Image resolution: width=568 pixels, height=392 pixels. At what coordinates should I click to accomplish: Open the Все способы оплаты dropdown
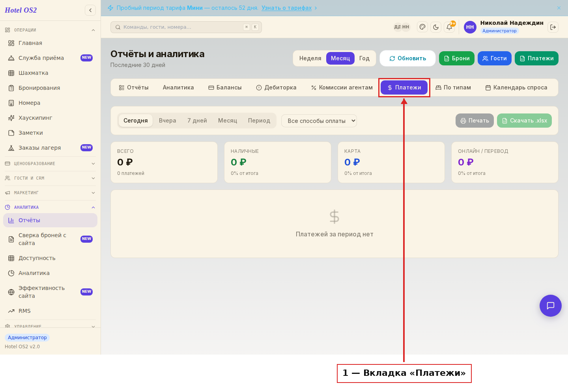[x=319, y=121]
